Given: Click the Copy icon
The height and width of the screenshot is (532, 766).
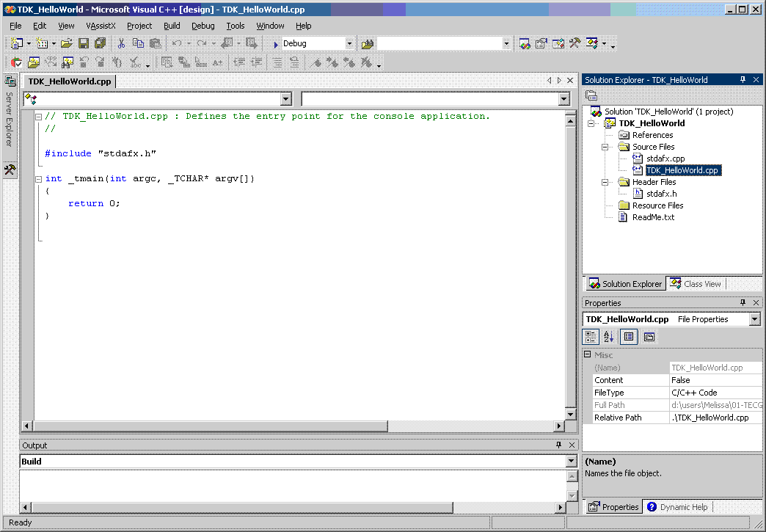Looking at the screenshot, I should click(138, 43).
